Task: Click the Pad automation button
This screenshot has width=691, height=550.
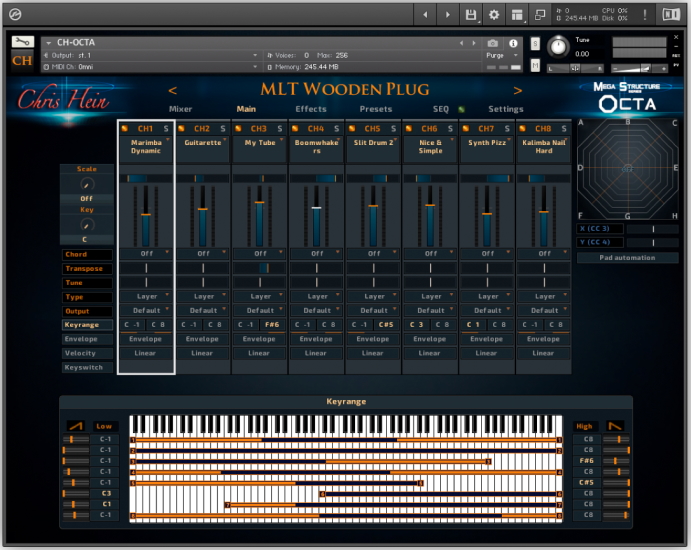Action: coord(627,258)
